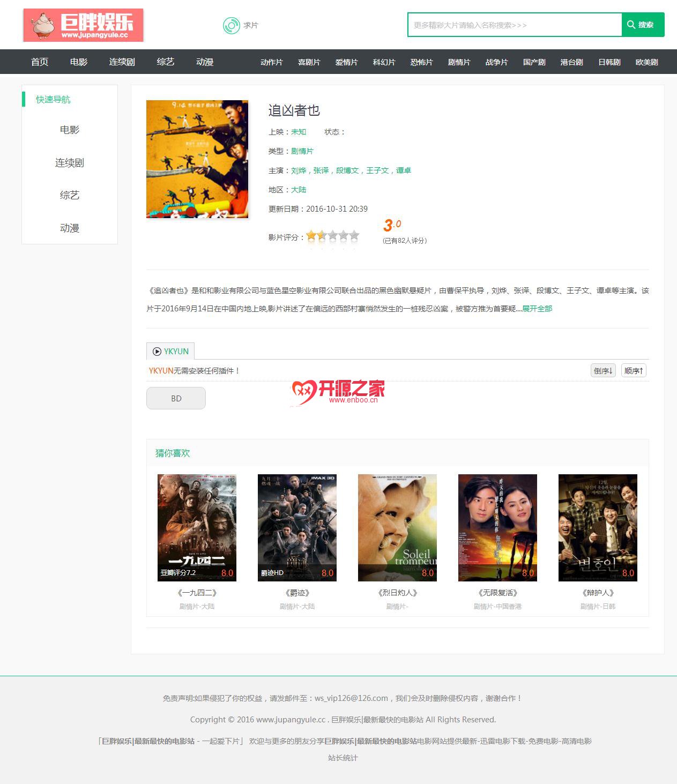The height and width of the screenshot is (784, 677).
Task: Go to 爱情片 category
Action: pos(347,62)
